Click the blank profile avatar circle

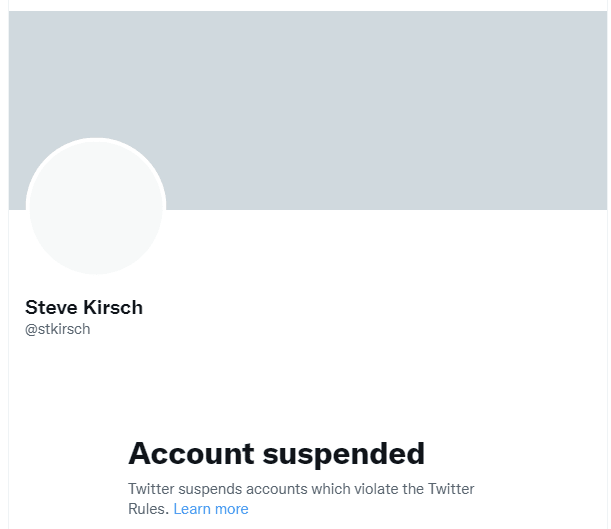point(95,207)
